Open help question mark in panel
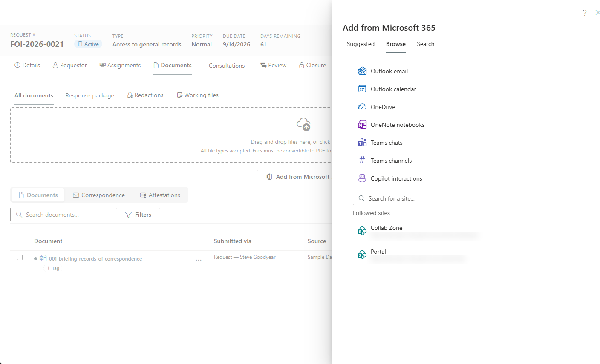The image size is (600, 364). coord(585,13)
